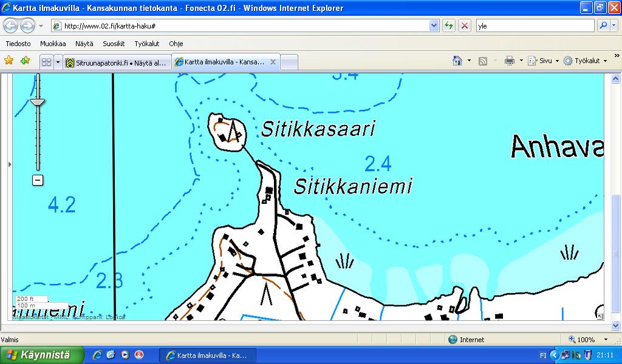Image resolution: width=622 pixels, height=364 pixels.
Task: Click the Print icon in command bar
Action: pyautogui.click(x=509, y=61)
